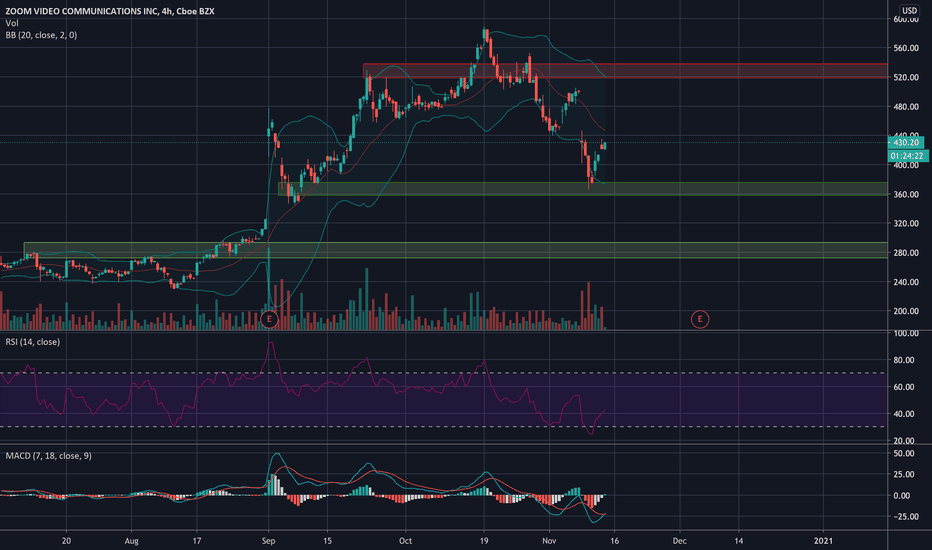Click the earnings marker at early September
Image resolution: width=932 pixels, height=550 pixels.
coord(269,319)
